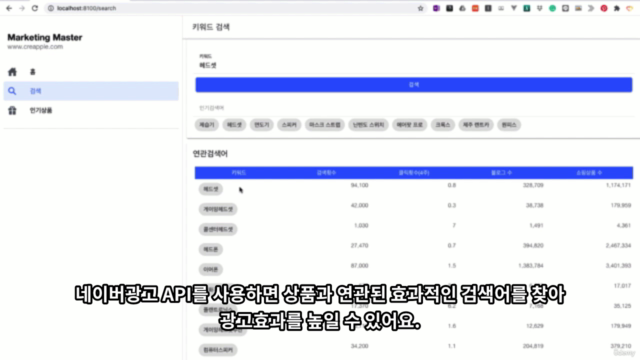The width and height of the screenshot is (640, 360).
Task: Click the 게이밍헤드셋 keyword chip in table
Action: point(218,209)
